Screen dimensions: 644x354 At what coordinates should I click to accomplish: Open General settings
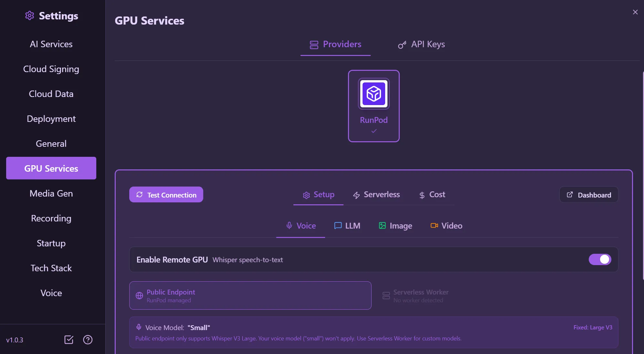coord(51,144)
